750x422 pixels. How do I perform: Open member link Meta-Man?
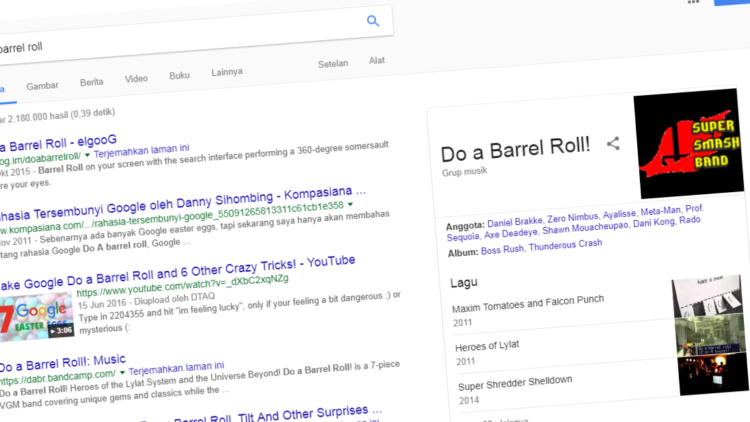[x=661, y=211]
